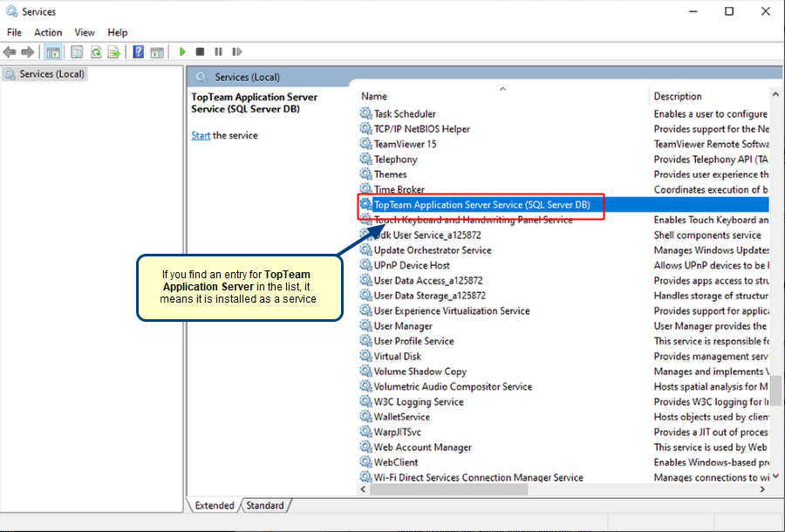Select Volumetric Audio Compositor Service

453,386
